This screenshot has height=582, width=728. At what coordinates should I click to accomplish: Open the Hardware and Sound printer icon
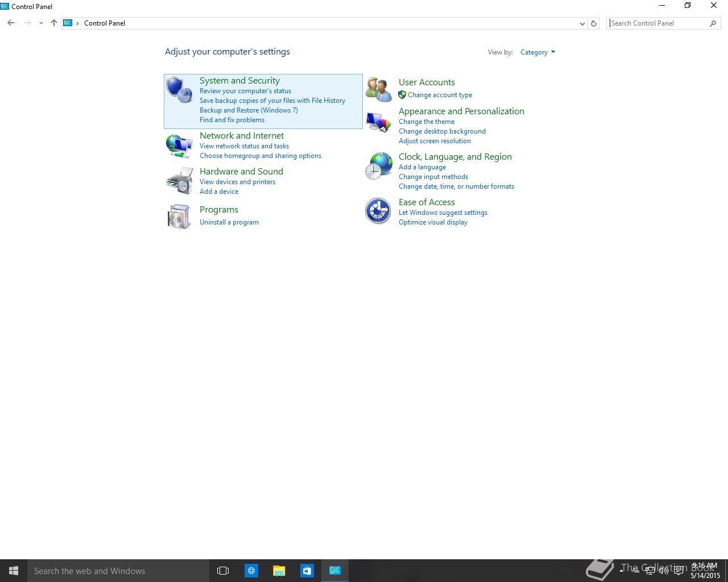pos(179,181)
